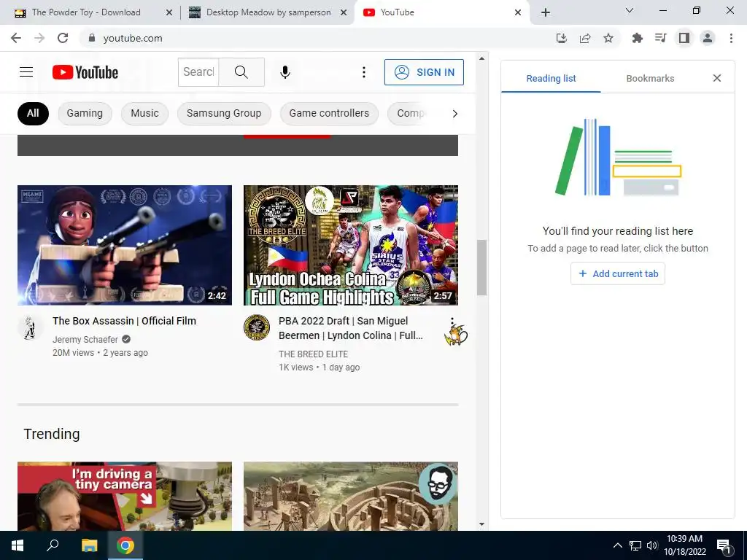Image resolution: width=747 pixels, height=560 pixels.
Task: Open the I'm driving a tiny camera thumbnail
Action: [x=125, y=496]
